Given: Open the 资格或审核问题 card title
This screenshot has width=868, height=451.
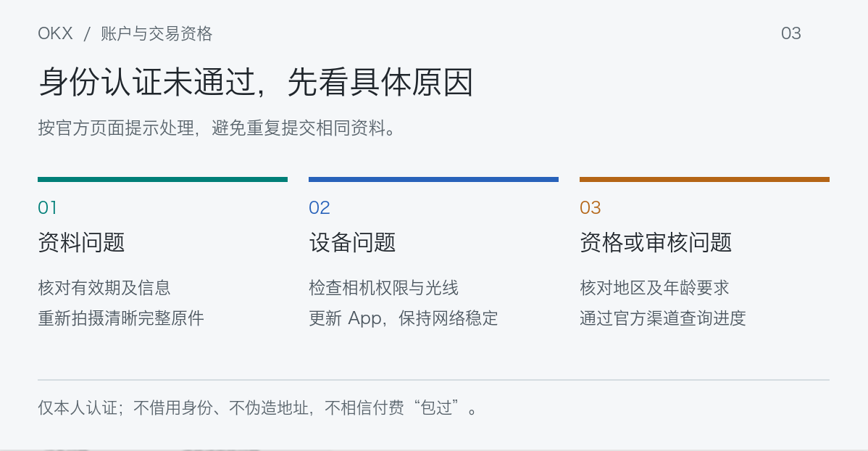Looking at the screenshot, I should [x=656, y=243].
